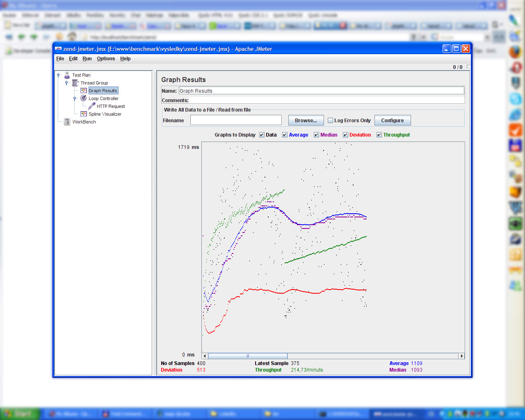The image size is (525, 420).
Task: Click the Graph Results gauge icon in tree
Action: [84, 91]
